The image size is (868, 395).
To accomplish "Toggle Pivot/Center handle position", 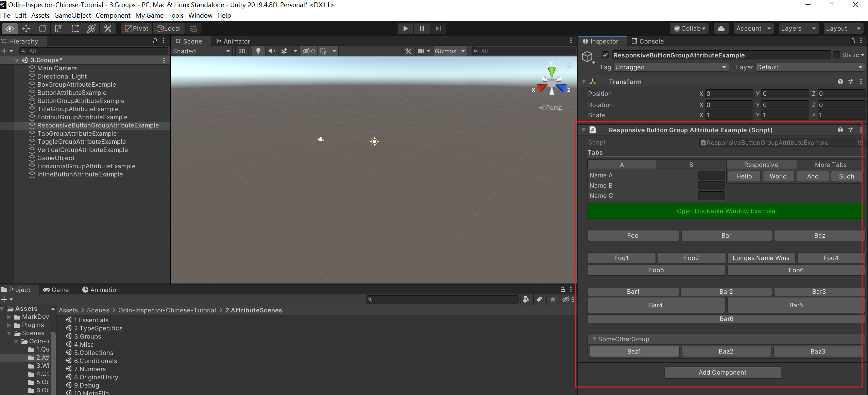I will (x=136, y=29).
